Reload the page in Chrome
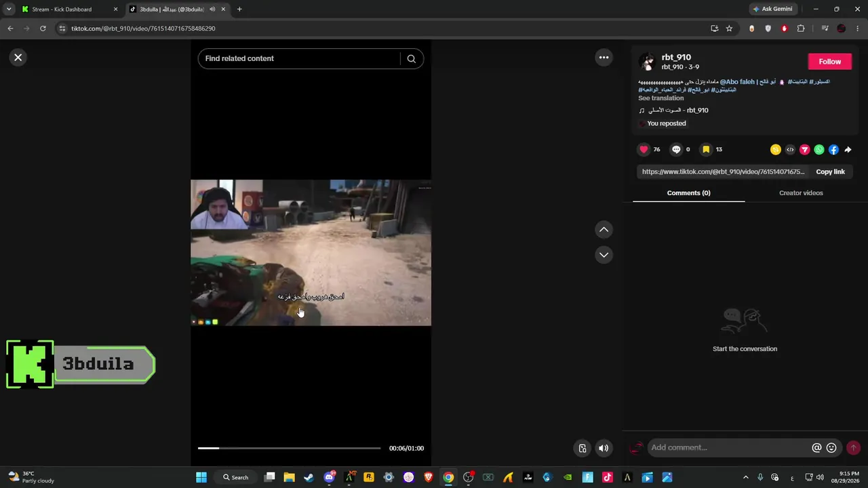868x488 pixels. click(43, 28)
